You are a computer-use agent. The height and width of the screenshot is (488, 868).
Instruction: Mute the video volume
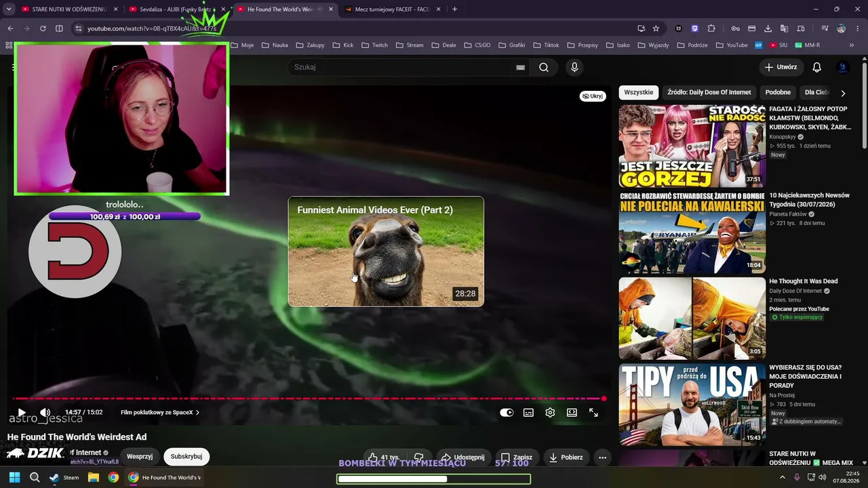coord(45,412)
